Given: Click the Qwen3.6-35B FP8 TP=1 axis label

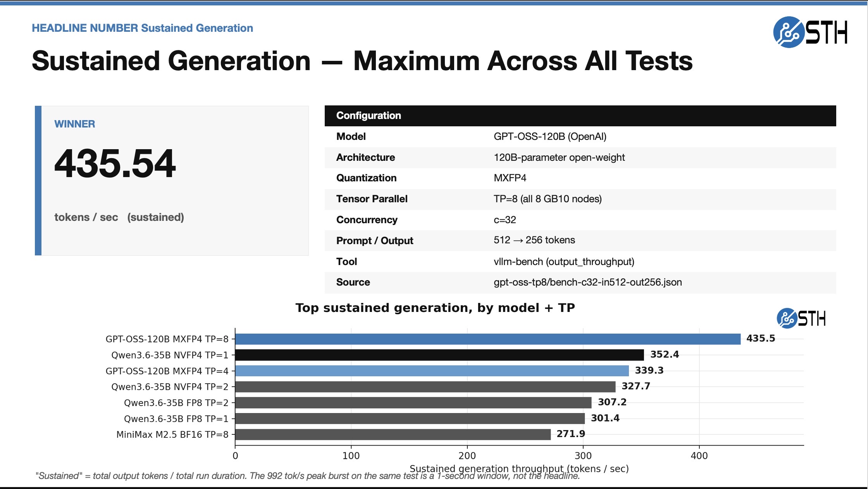Looking at the screenshot, I should [176, 419].
